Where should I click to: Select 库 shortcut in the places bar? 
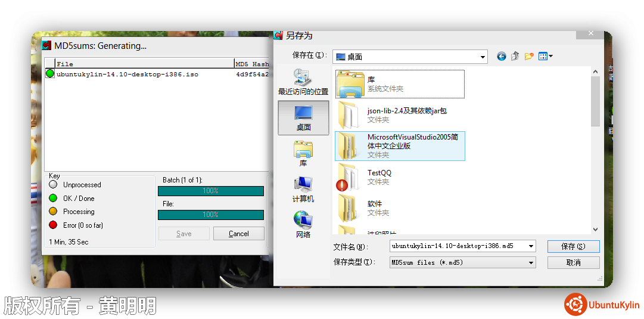click(x=303, y=153)
